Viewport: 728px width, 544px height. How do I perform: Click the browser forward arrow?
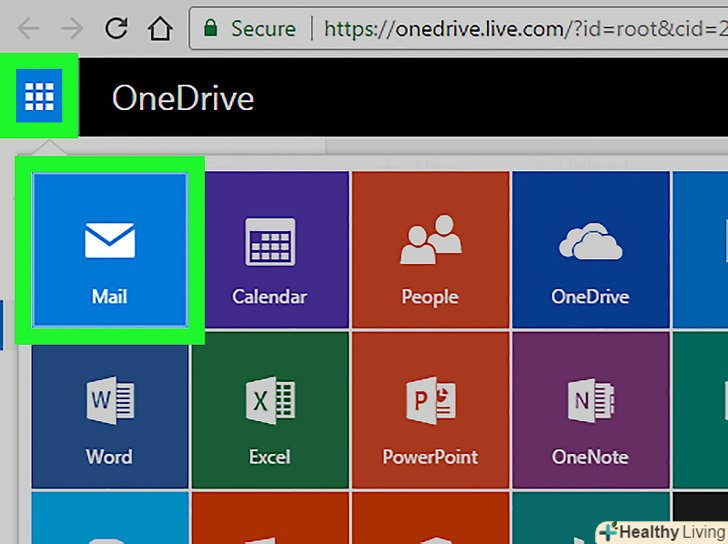coord(72,28)
